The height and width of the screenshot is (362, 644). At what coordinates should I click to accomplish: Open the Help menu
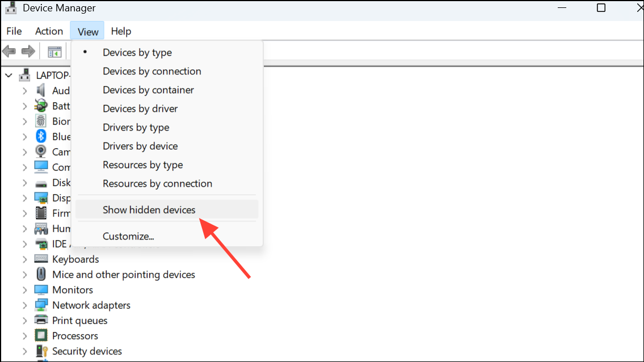point(121,31)
